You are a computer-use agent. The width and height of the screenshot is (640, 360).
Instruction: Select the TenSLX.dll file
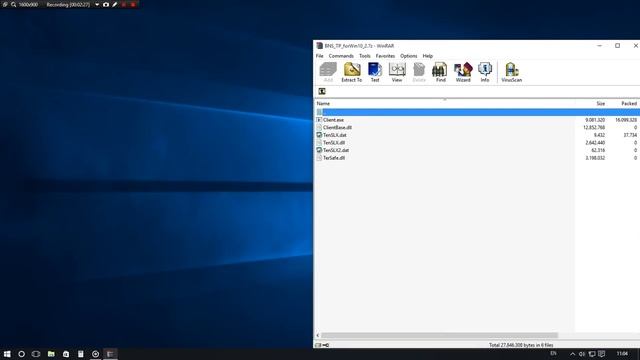point(334,143)
